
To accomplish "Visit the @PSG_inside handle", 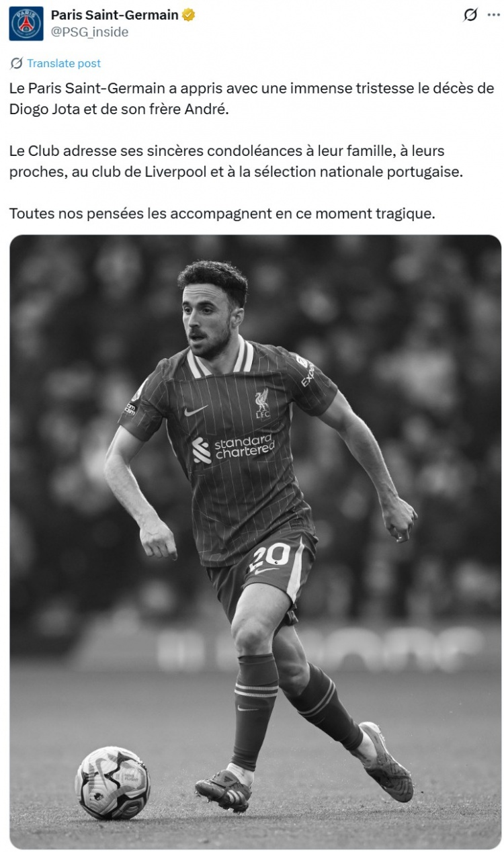I will click(89, 32).
